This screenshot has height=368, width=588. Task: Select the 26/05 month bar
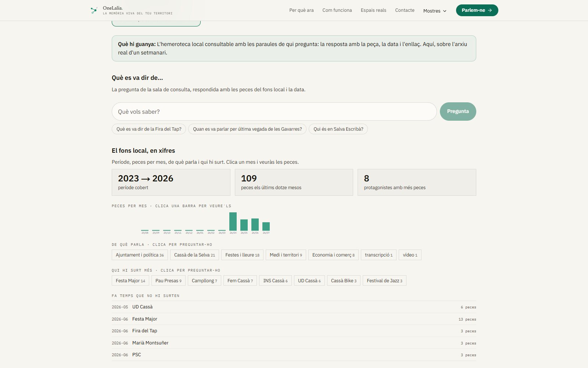[x=244, y=225]
